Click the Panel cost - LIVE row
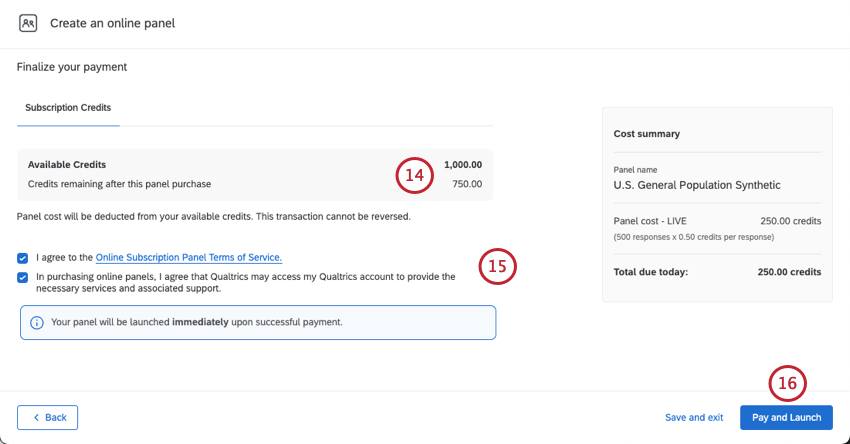The width and height of the screenshot is (850, 444). 717,220
